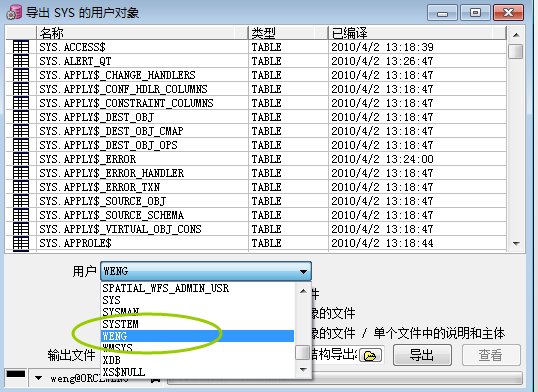Viewport: 538px width, 392px height.
Task: Click table icon of SYS.APPLY$_ERROR_HANDLER row
Action: pyautogui.click(x=21, y=173)
